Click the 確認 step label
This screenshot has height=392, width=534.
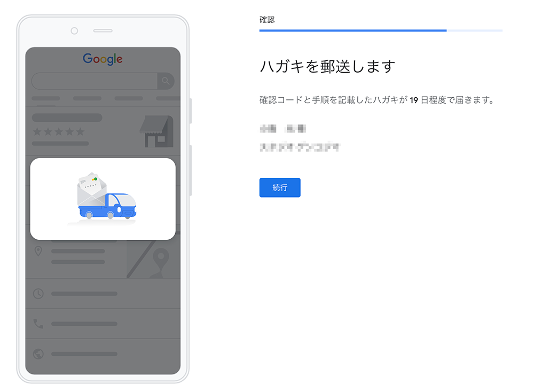(267, 20)
